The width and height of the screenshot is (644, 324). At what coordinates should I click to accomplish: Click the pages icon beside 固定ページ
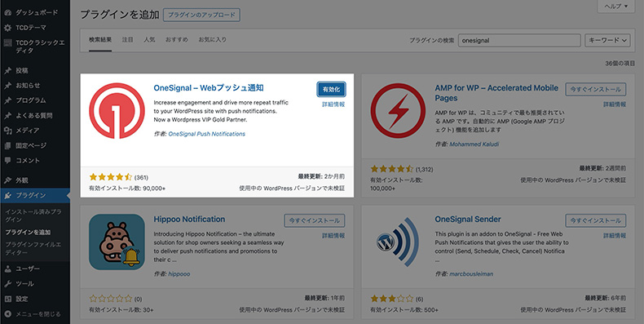click(x=7, y=145)
